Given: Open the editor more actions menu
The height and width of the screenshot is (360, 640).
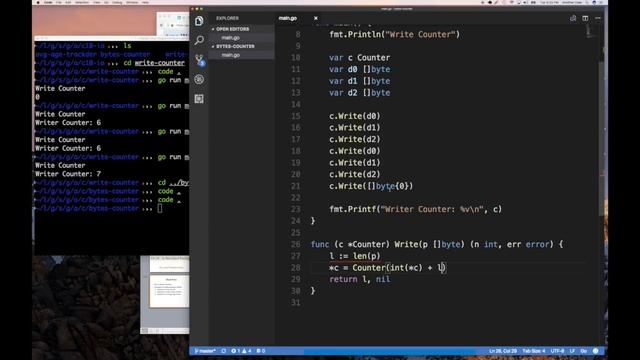Looking at the screenshot, I should (598, 18).
